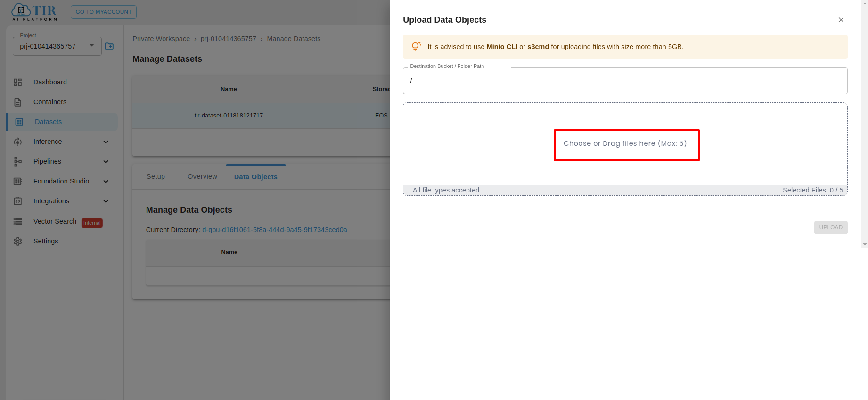Click the Name header in data objects table
Viewport: 868px width, 400px height.
tap(229, 252)
